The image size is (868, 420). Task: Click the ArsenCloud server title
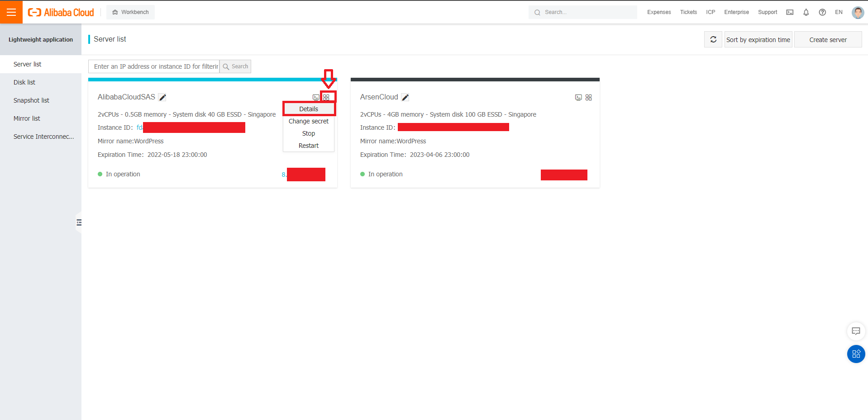click(379, 97)
